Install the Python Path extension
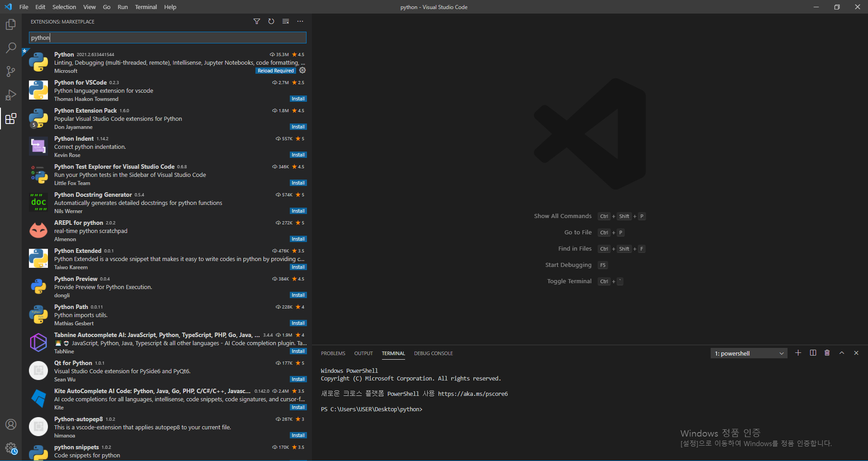Viewport: 868px width, 461px height. click(298, 323)
